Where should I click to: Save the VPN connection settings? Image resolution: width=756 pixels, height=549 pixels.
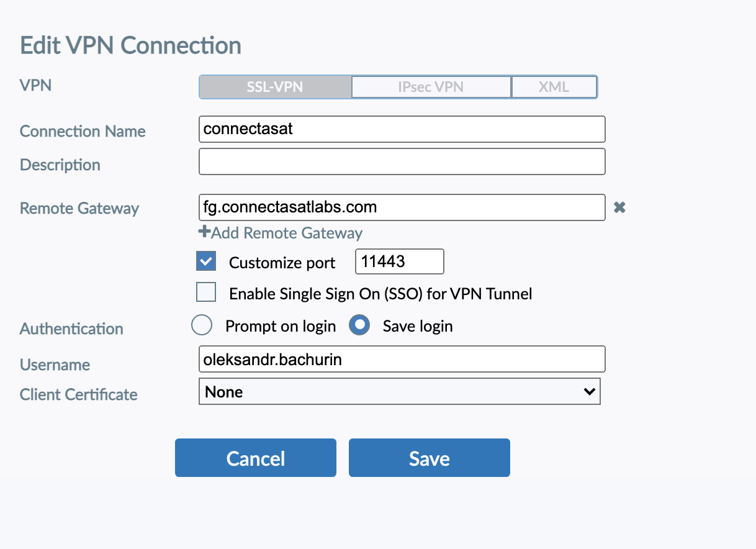pos(430,458)
